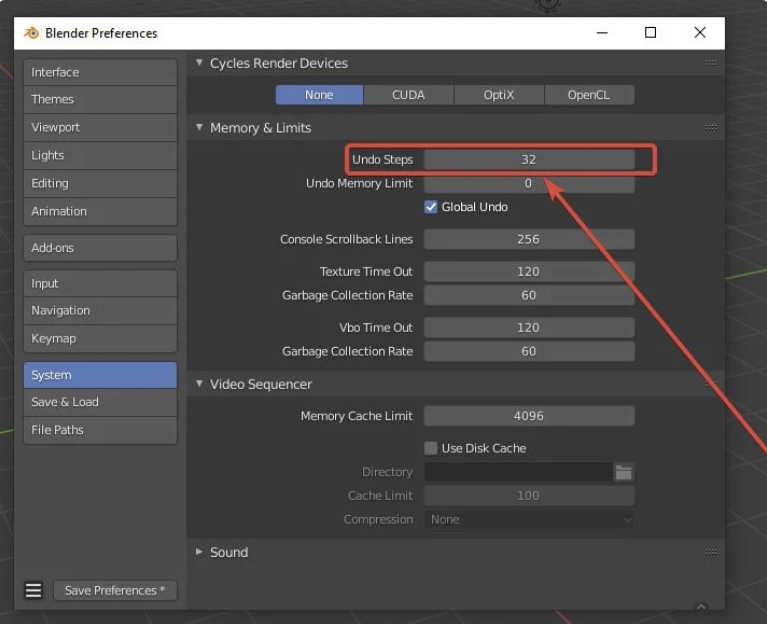Collapse the Video Sequencer panel

tap(199, 383)
